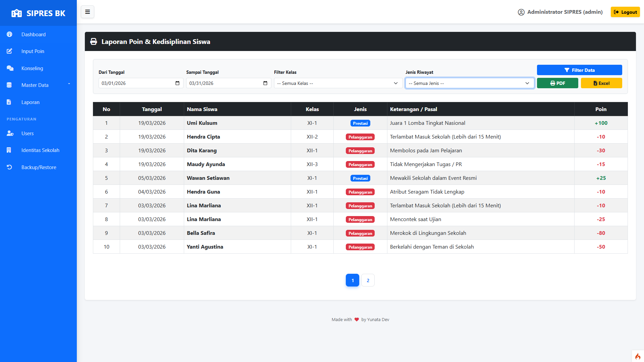Open the calendar picker for Sampai Tanggal

(265, 83)
